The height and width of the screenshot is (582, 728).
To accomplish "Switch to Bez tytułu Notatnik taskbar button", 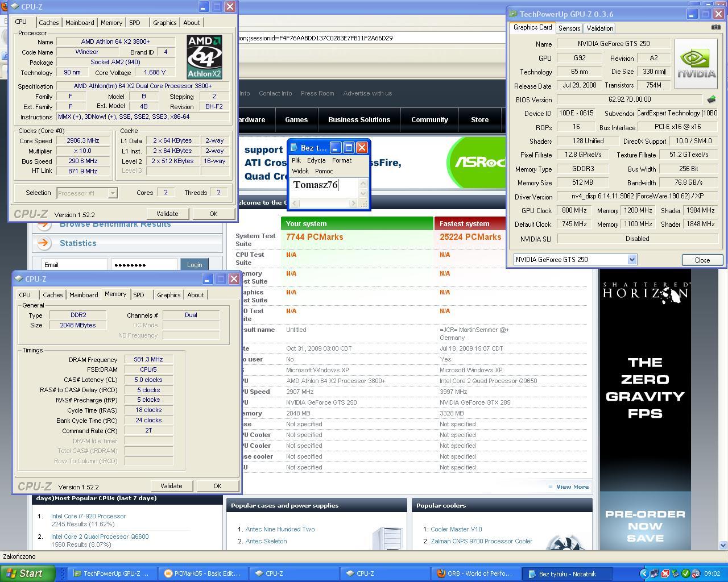I will 567,573.
